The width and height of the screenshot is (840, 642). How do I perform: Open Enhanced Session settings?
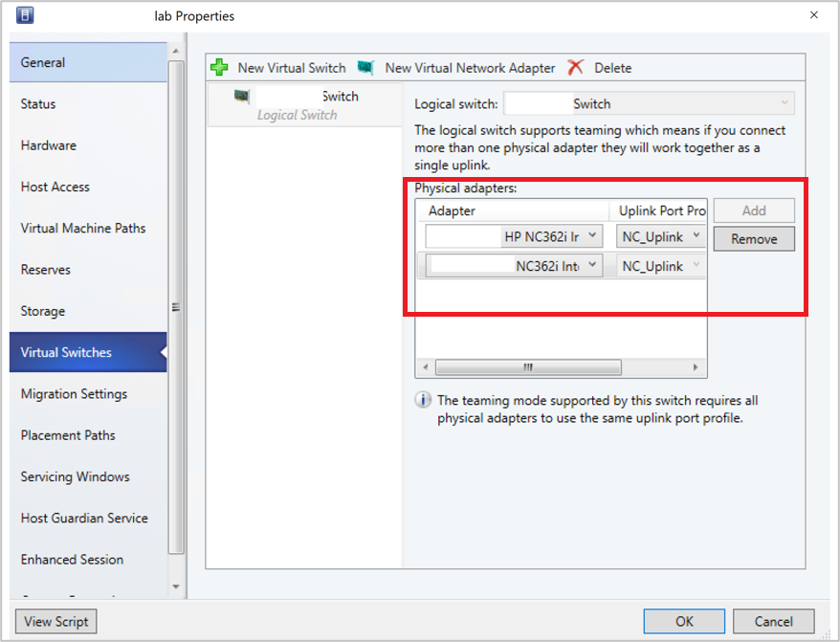tap(88, 560)
